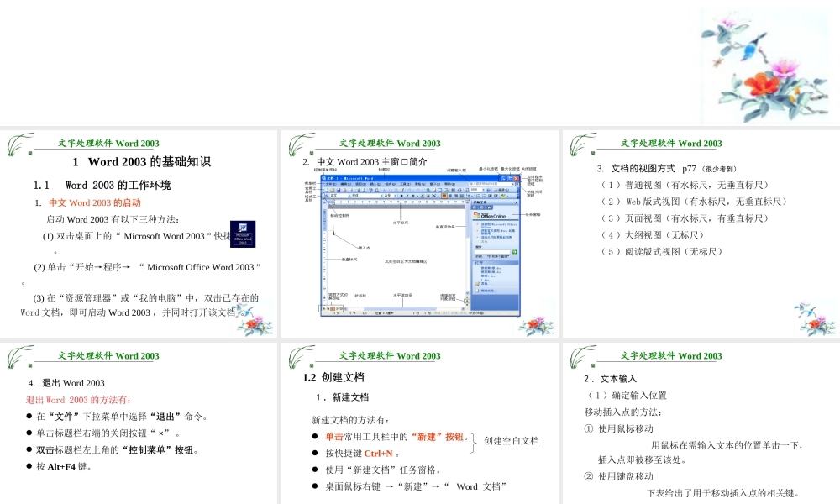Click the green header above "2. 文本输入"
Screen dimensions: 840x504
(x=671, y=355)
